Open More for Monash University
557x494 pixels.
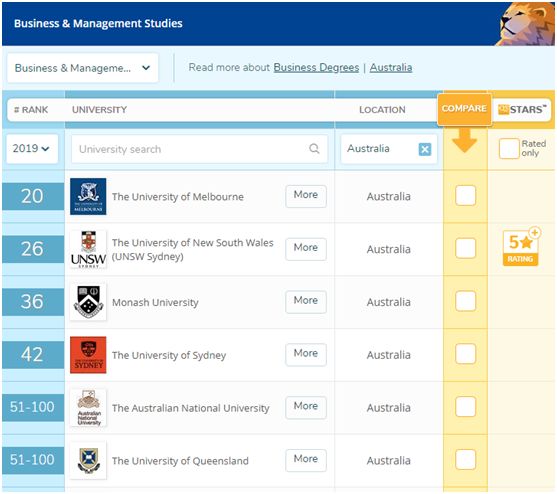click(x=306, y=302)
